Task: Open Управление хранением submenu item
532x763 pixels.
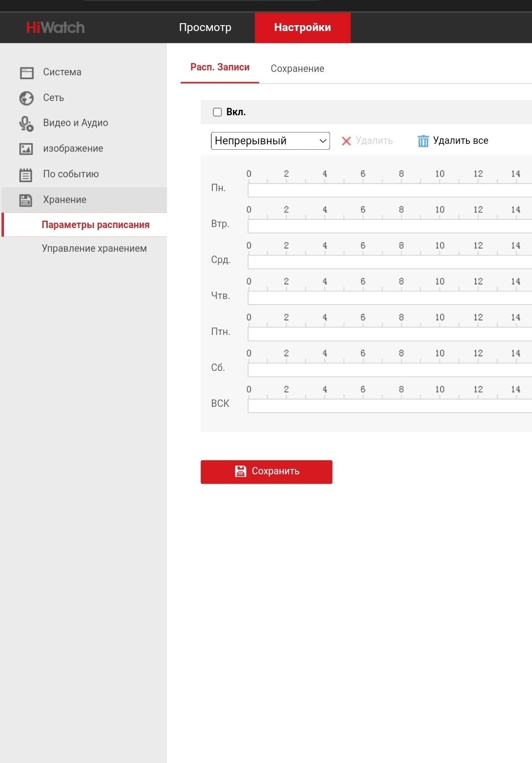Action: pyautogui.click(x=94, y=248)
